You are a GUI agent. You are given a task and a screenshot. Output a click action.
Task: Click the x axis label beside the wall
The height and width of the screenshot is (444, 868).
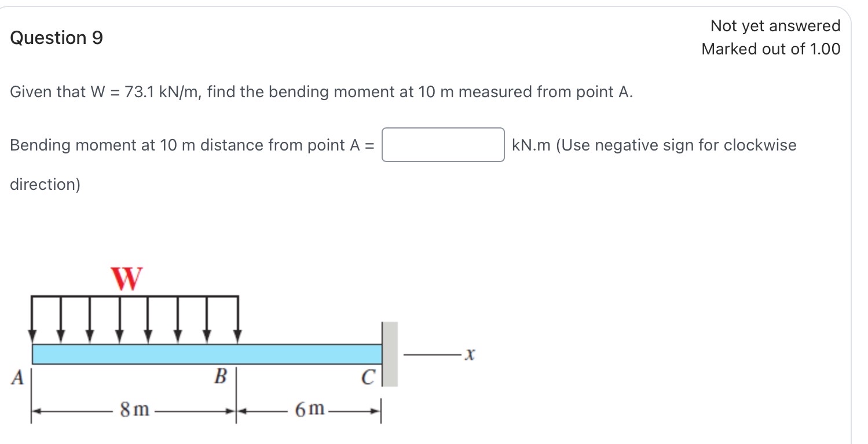pyautogui.click(x=469, y=354)
